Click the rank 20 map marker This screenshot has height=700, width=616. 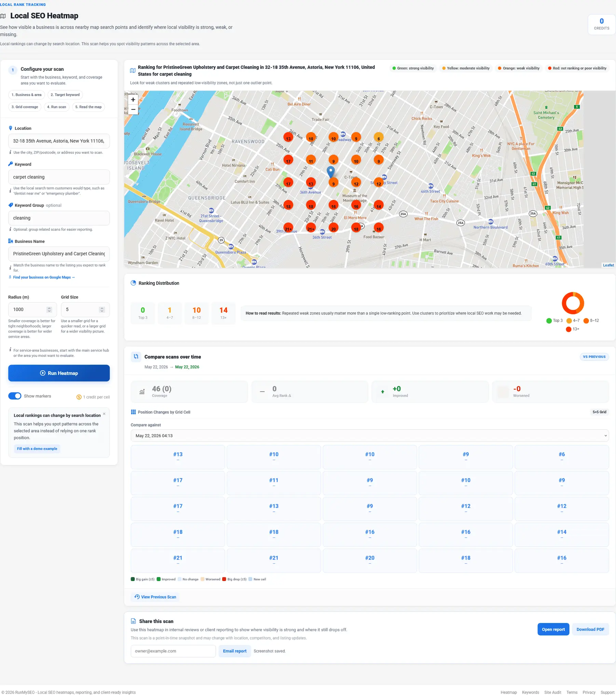click(333, 228)
